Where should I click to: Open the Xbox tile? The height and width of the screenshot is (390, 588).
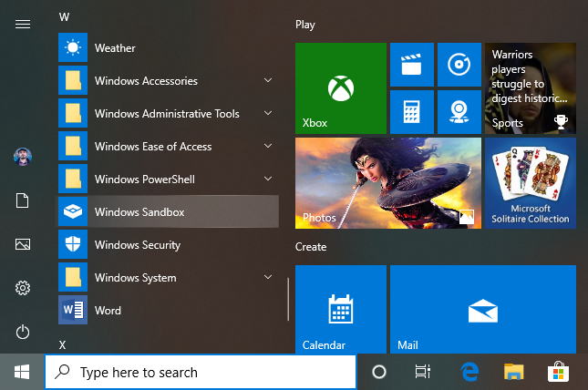click(x=340, y=88)
